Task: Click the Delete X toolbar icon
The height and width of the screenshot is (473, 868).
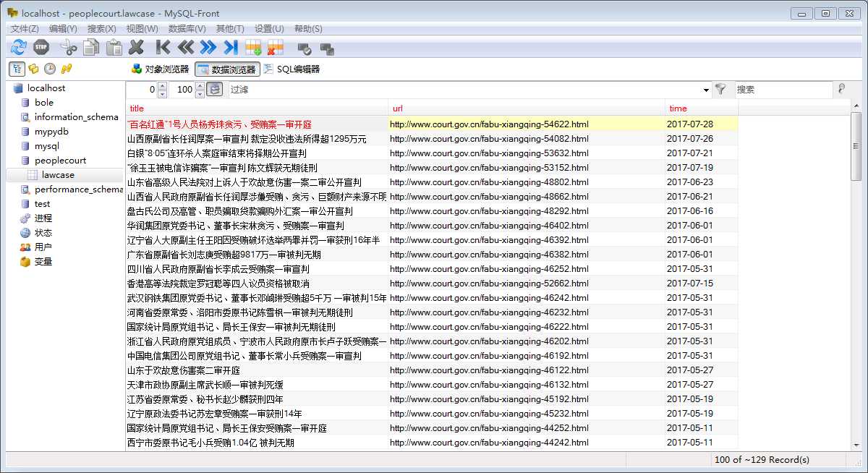Action: tap(136, 48)
